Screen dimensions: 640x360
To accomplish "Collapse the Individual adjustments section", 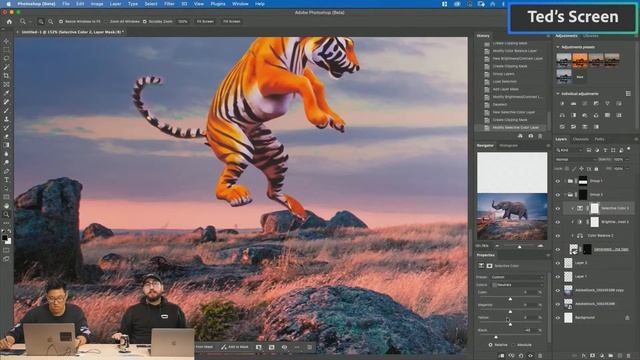I will 558,93.
